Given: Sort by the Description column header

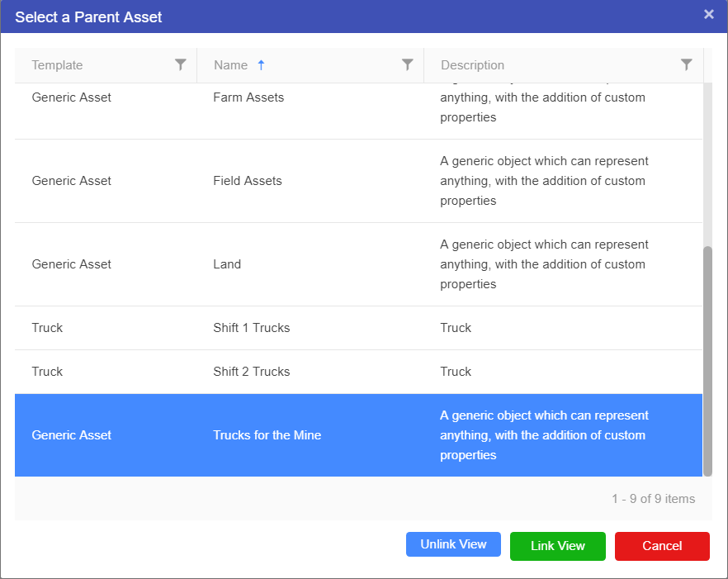Looking at the screenshot, I should pos(472,65).
